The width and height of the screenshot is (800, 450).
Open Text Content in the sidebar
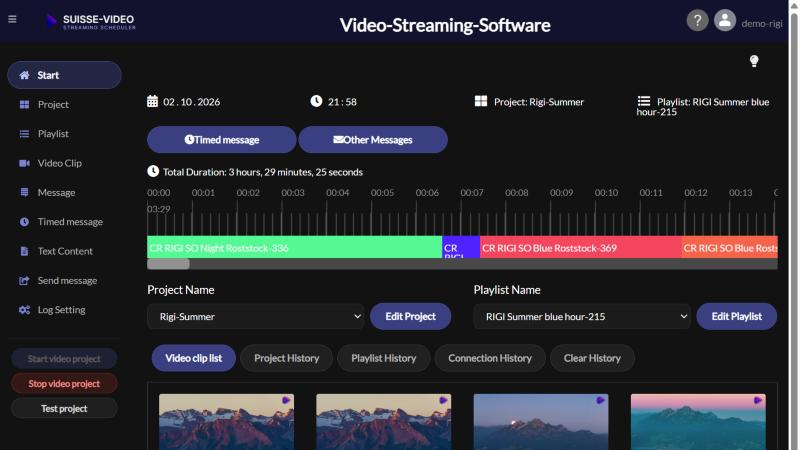(64, 251)
